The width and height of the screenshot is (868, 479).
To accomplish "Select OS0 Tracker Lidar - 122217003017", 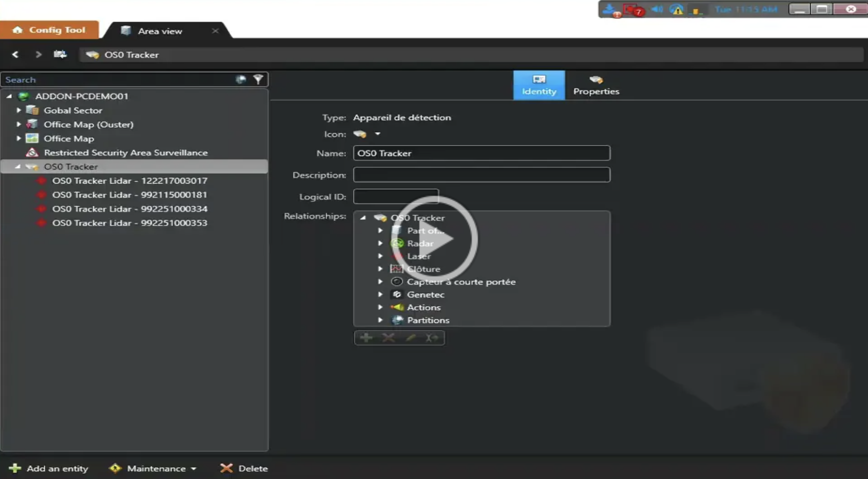I will [130, 181].
